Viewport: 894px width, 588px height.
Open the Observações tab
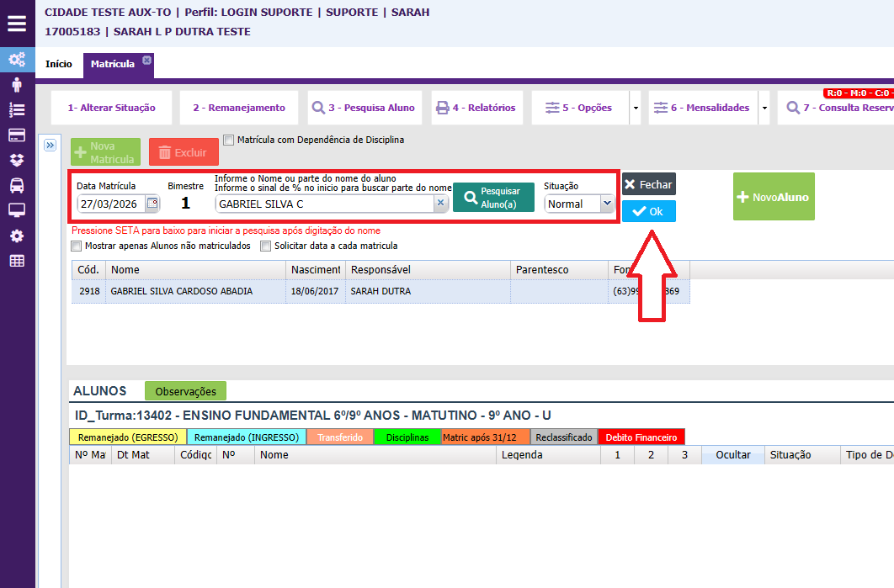pos(185,391)
